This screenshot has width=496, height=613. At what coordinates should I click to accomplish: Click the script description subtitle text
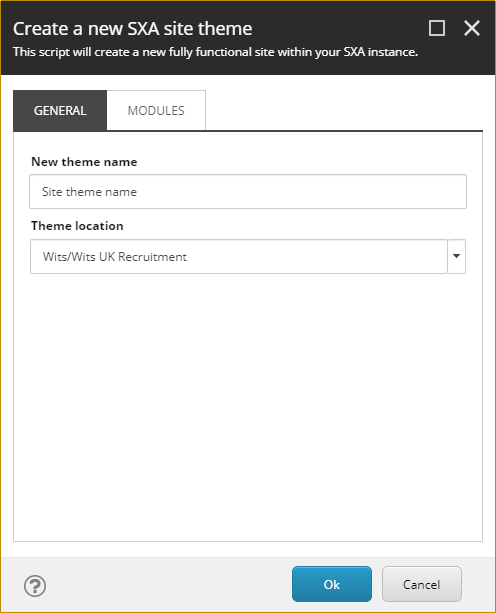(215, 52)
